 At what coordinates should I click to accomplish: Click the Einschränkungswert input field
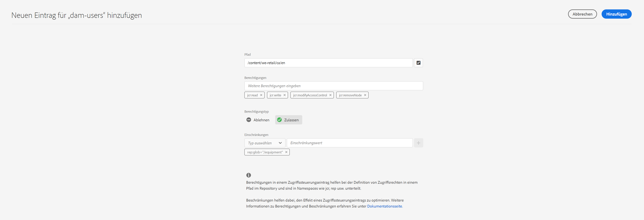(x=349, y=143)
